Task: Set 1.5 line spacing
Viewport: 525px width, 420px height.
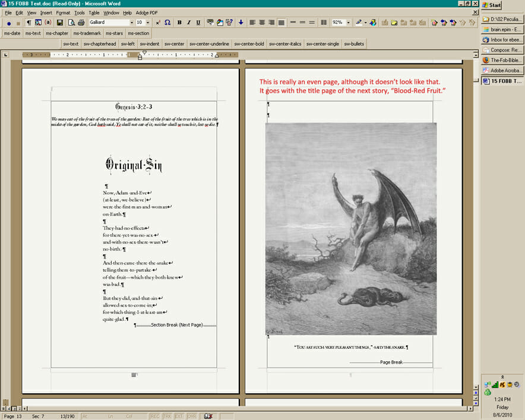Action: tap(302, 23)
